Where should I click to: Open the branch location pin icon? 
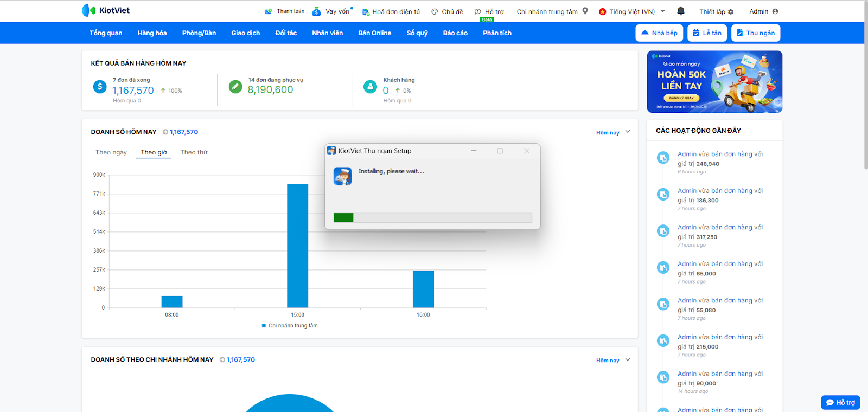click(x=585, y=11)
